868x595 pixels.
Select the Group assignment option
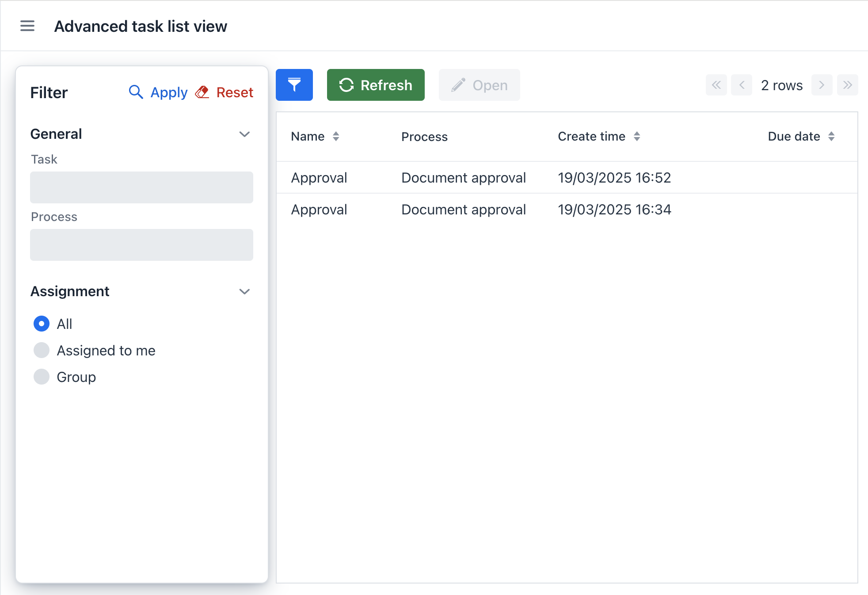[41, 377]
